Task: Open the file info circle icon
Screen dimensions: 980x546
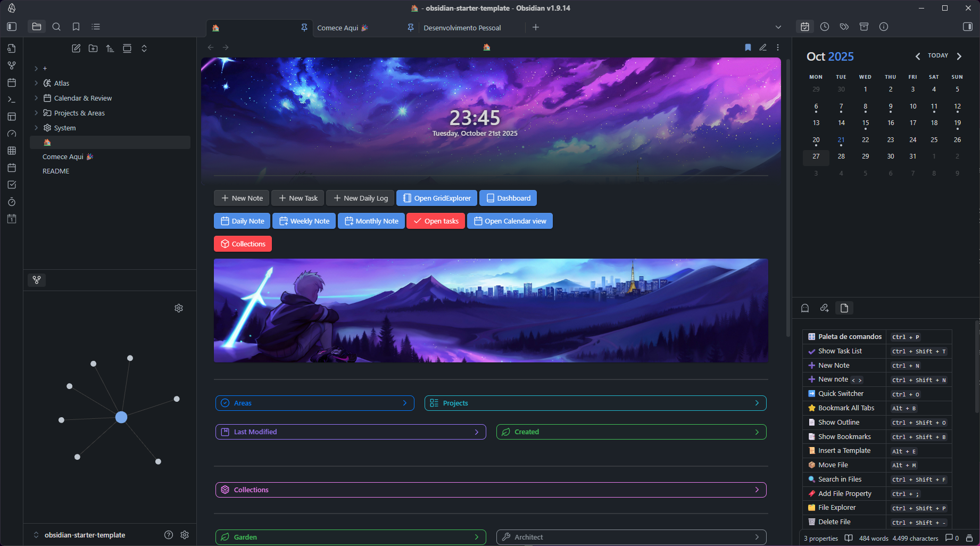Action: coord(884,27)
